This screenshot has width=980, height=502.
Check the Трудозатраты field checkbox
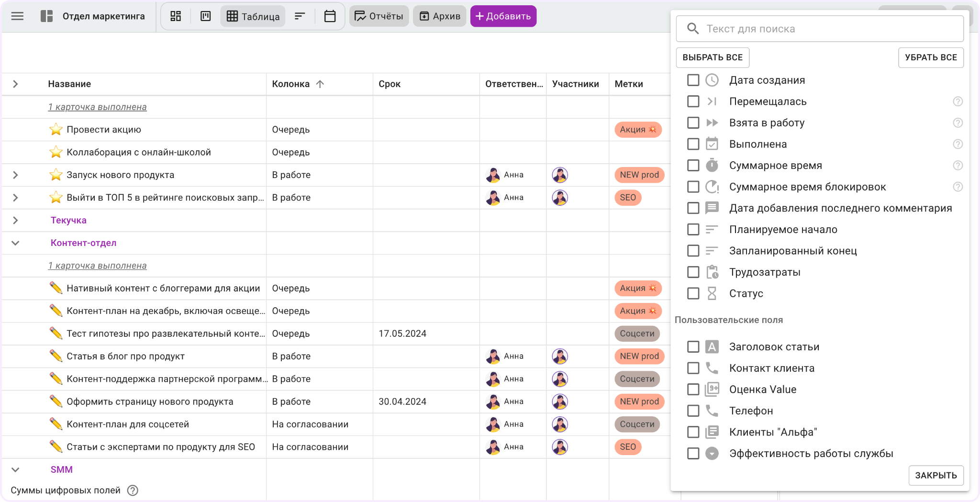(x=693, y=272)
